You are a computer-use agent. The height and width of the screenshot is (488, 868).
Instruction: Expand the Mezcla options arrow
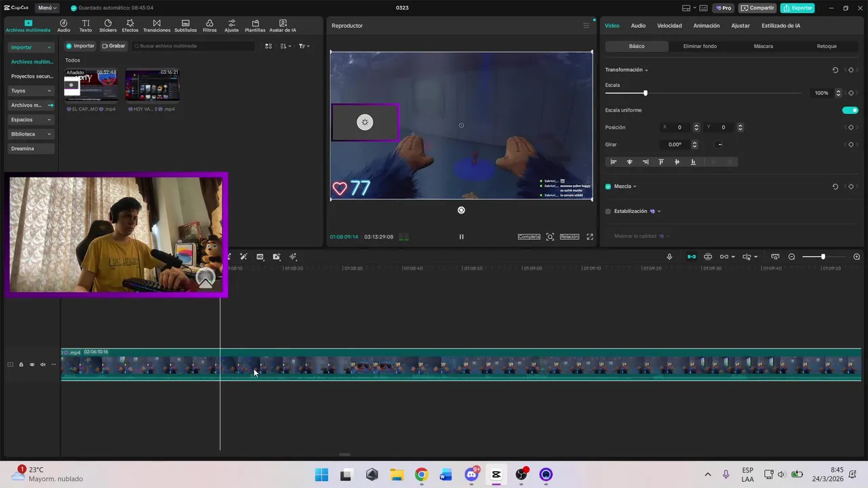[x=635, y=186]
